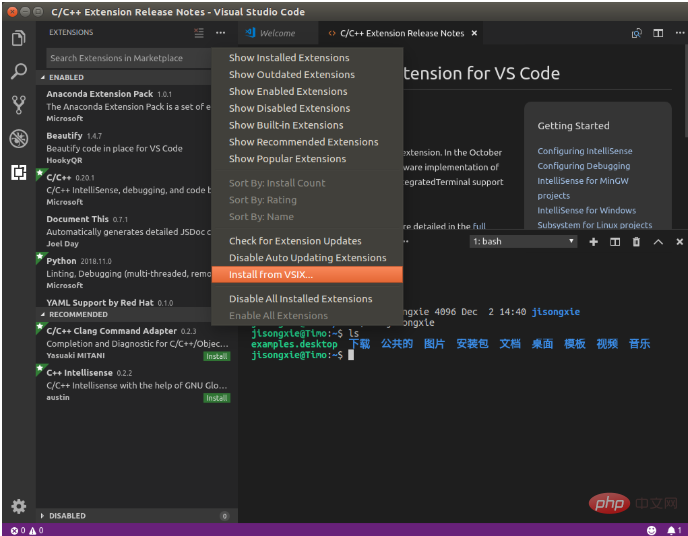This screenshot has height=536, width=688.
Task: Select Check for Extension Updates
Action: click(307, 241)
